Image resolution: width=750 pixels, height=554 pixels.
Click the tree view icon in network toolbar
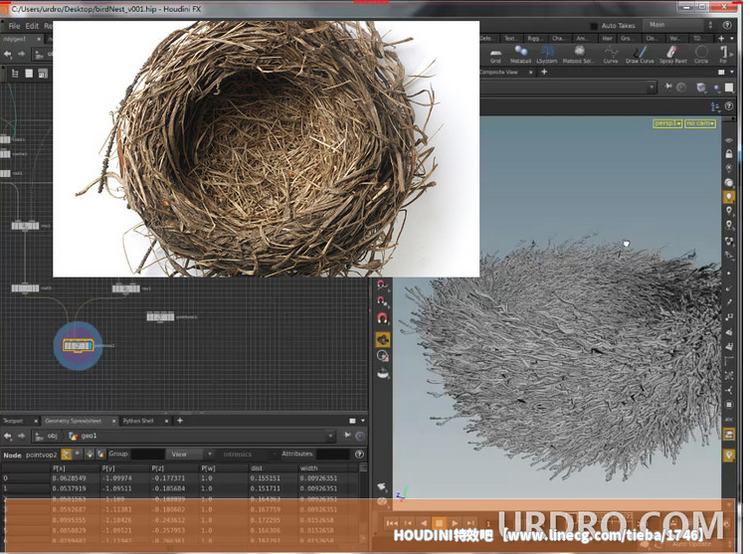click(x=15, y=73)
